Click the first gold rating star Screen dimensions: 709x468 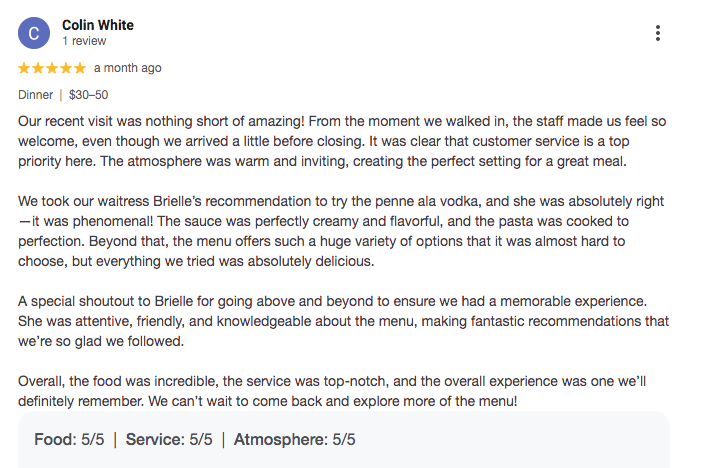coord(24,68)
